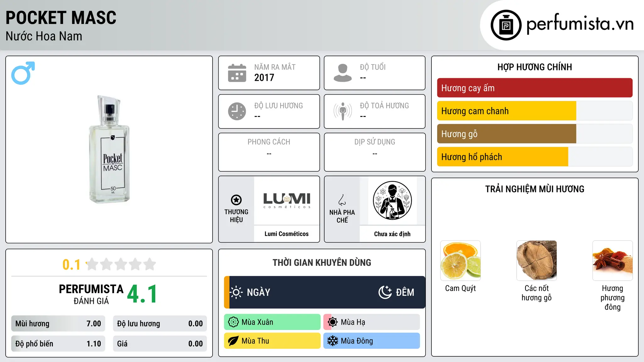Click the sun icon next to Ngày
This screenshot has height=362, width=644.
pos(236,292)
